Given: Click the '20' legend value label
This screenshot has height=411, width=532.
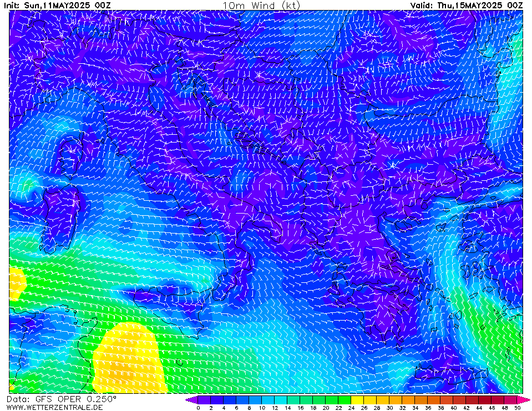Looking at the screenshot, I should click(326, 408).
